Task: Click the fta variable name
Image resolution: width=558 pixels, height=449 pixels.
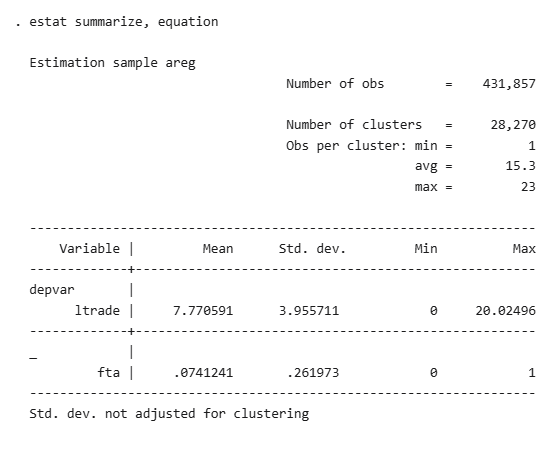Action: [109, 373]
